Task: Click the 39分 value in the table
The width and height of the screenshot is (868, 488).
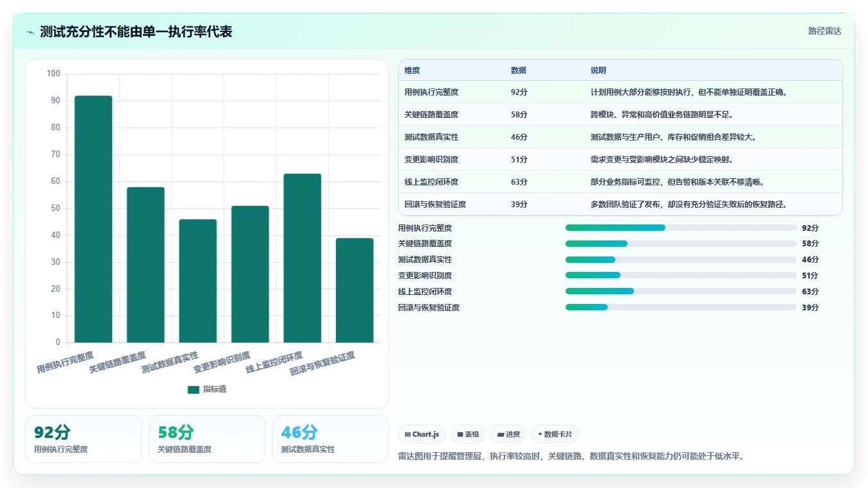Action: tap(519, 205)
